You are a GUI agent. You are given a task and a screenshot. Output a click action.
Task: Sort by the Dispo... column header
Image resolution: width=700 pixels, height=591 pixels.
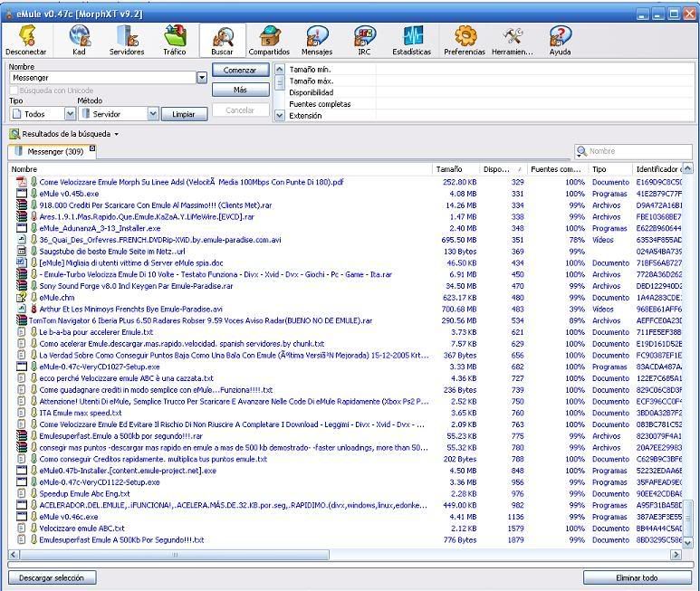click(x=503, y=169)
